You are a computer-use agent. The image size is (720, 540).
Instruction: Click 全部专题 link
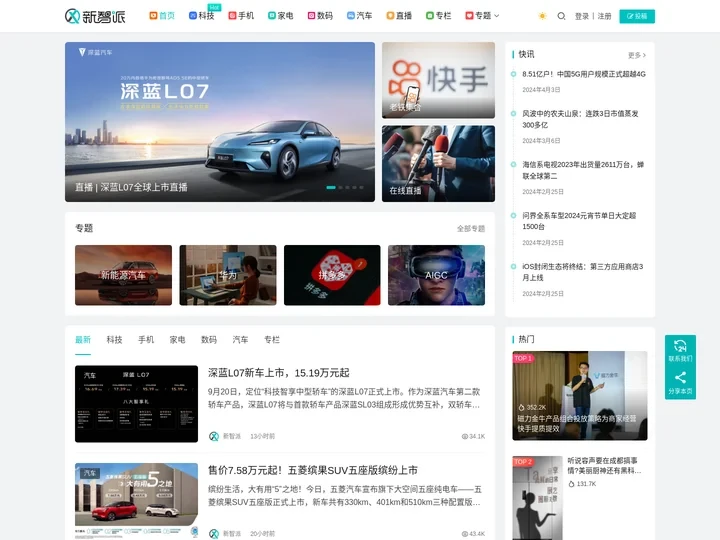[x=471, y=228]
